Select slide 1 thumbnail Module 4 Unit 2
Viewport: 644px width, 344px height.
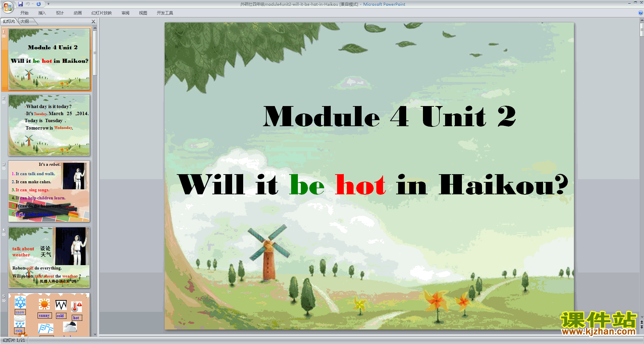coord(49,59)
